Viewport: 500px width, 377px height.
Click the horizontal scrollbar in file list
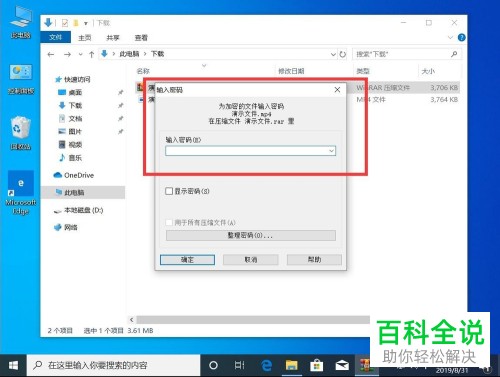[x=253, y=320]
